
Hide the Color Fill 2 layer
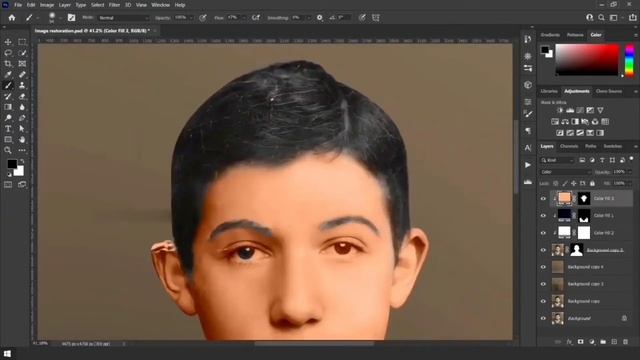(x=543, y=233)
